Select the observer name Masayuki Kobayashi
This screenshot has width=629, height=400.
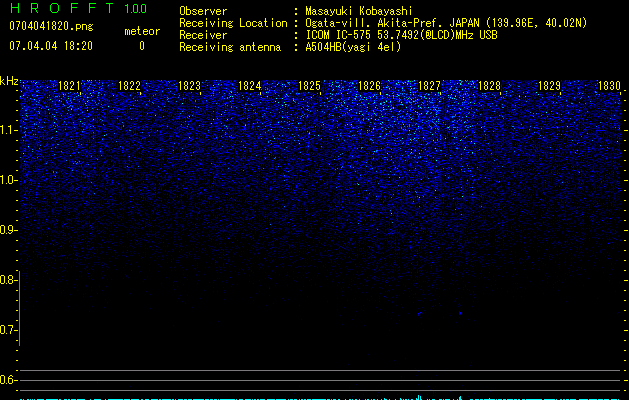click(x=359, y=11)
